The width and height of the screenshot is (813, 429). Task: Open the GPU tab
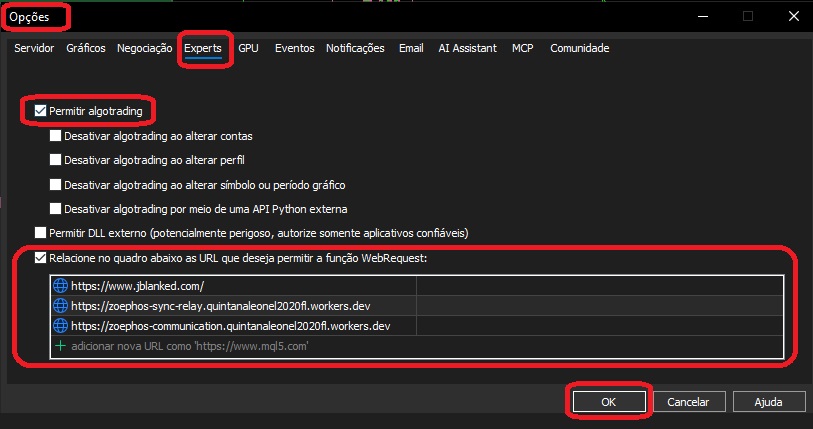pyautogui.click(x=248, y=48)
